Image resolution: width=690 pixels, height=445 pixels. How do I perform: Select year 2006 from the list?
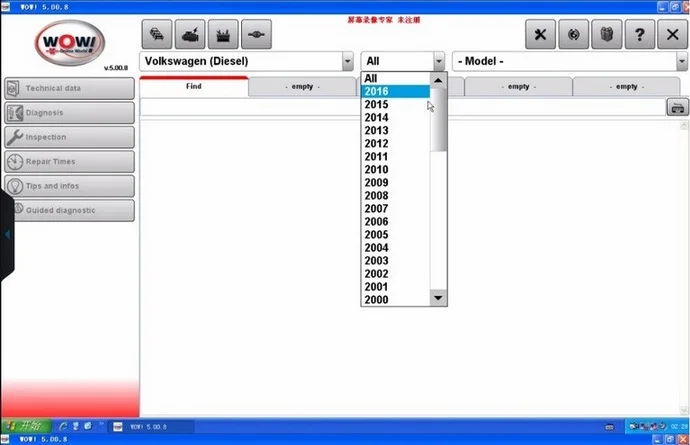pos(396,222)
